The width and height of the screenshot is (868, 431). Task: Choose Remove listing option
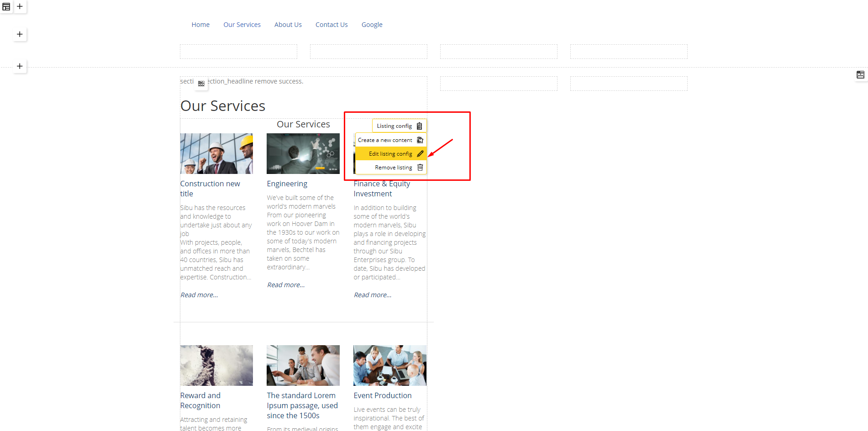point(391,168)
